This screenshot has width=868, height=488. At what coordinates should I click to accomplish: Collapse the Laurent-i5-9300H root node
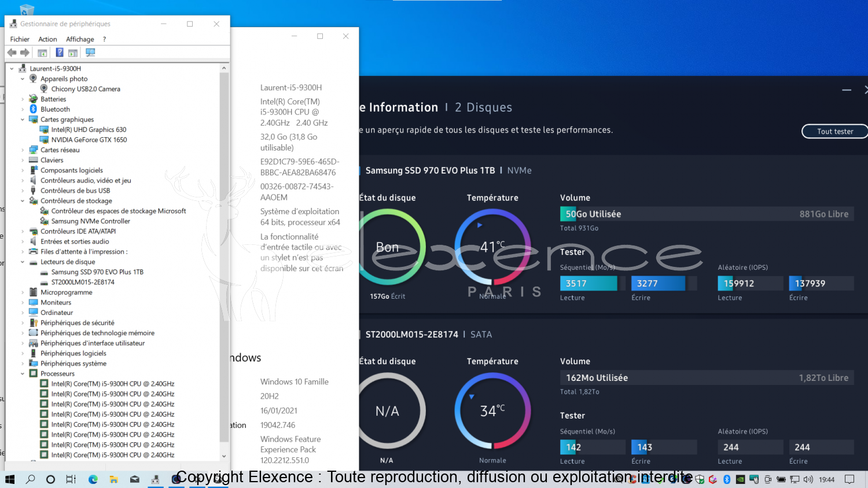pyautogui.click(x=12, y=69)
